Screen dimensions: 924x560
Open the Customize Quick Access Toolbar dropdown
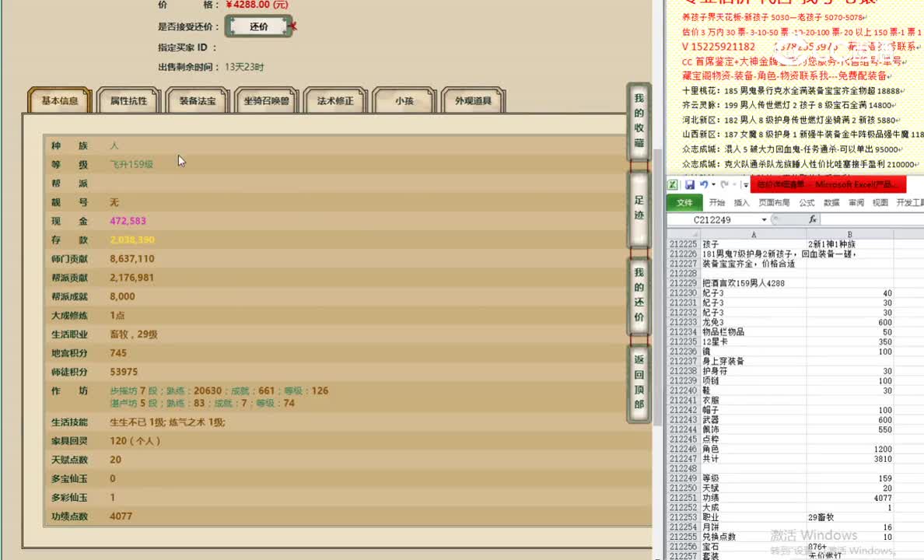click(745, 185)
